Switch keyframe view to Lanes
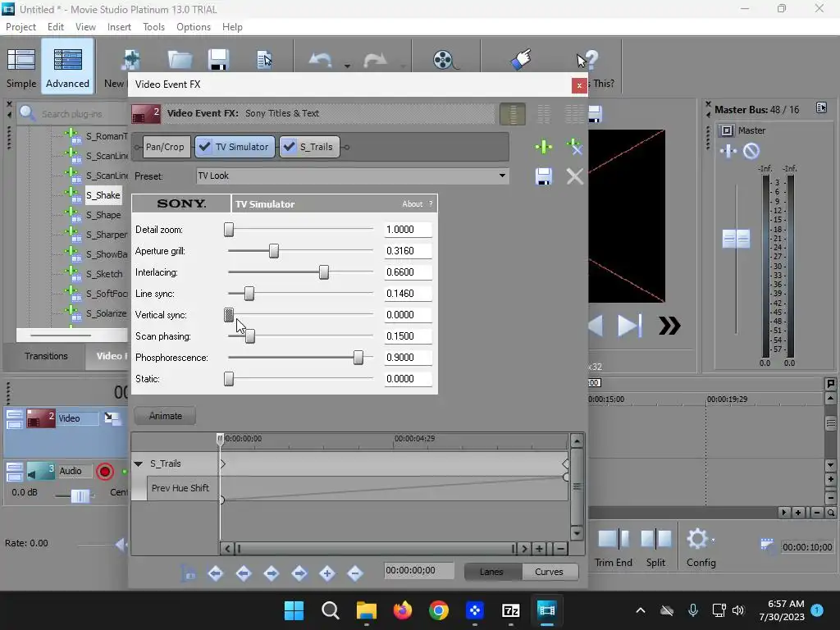The image size is (840, 630). pyautogui.click(x=492, y=572)
